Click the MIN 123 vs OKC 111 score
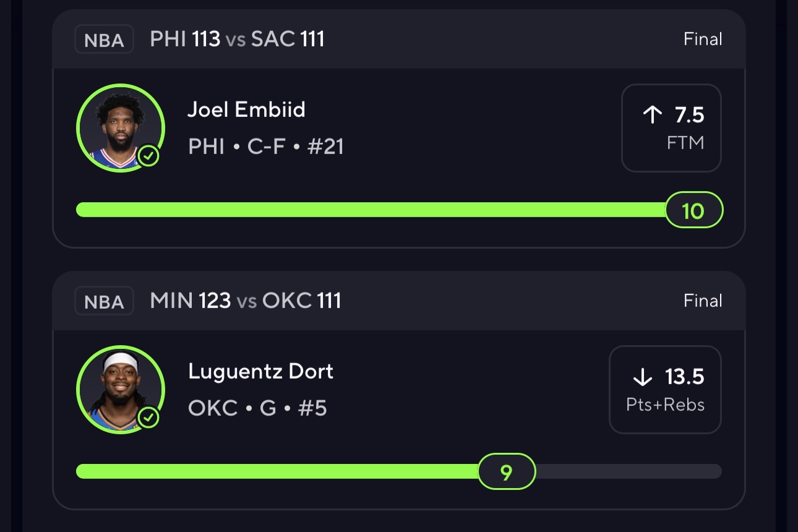This screenshot has height=532, width=798. coord(245,301)
